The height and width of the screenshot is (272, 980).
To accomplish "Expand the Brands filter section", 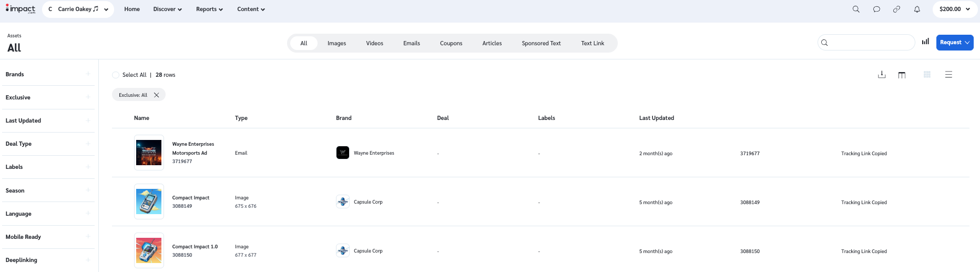I will pos(88,74).
